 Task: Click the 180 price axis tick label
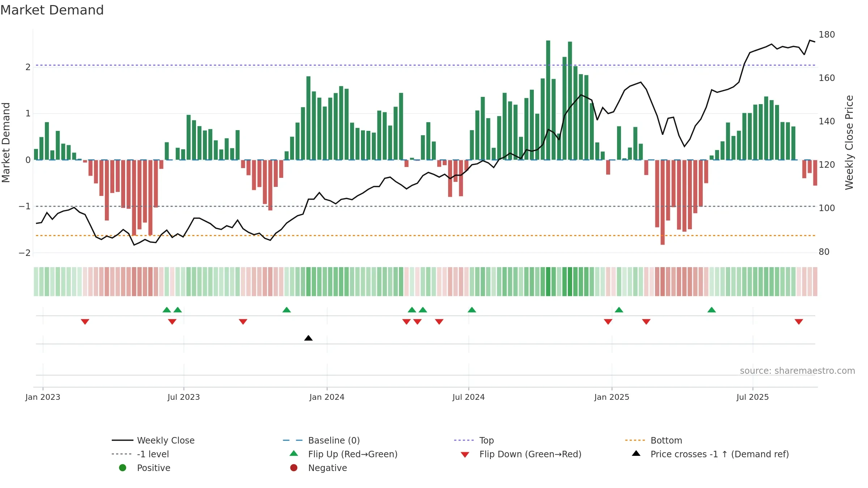pos(827,35)
